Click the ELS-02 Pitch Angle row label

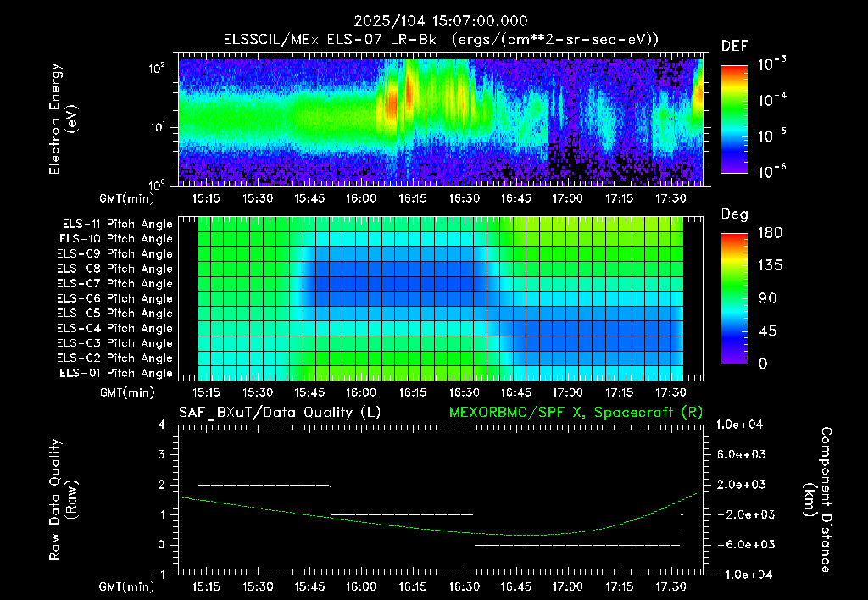click(115, 358)
